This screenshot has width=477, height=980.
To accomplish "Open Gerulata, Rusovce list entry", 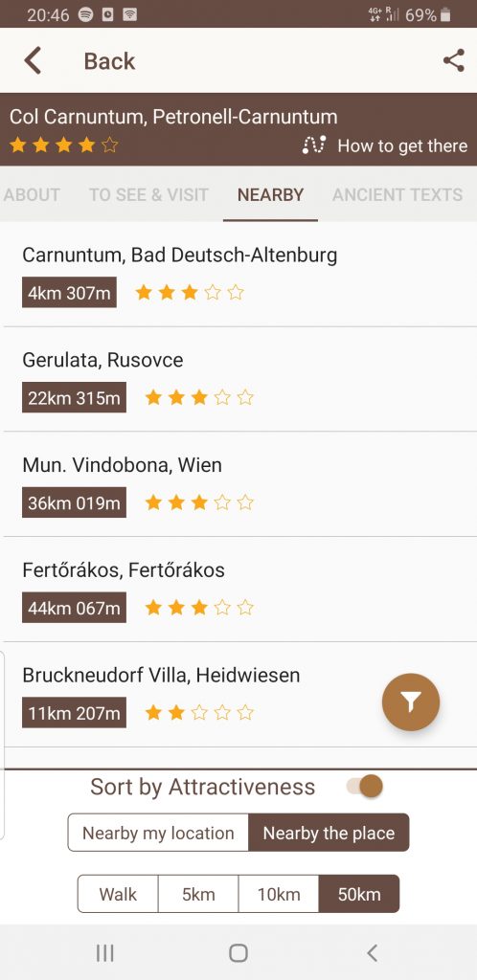I will [x=238, y=379].
